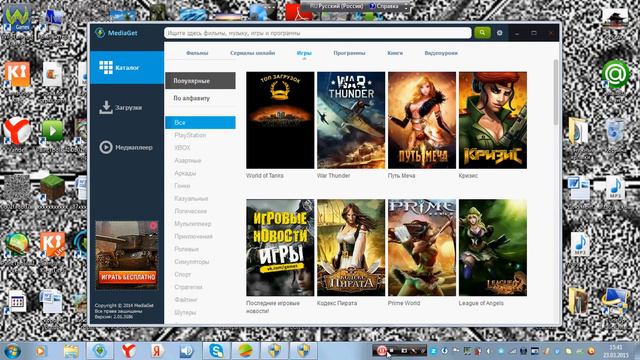
Task: Open MediaGet settings gear
Action: [x=500, y=33]
